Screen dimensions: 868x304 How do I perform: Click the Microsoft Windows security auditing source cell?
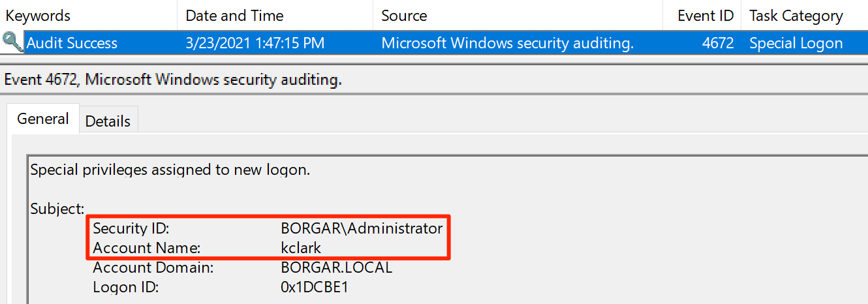click(x=508, y=44)
